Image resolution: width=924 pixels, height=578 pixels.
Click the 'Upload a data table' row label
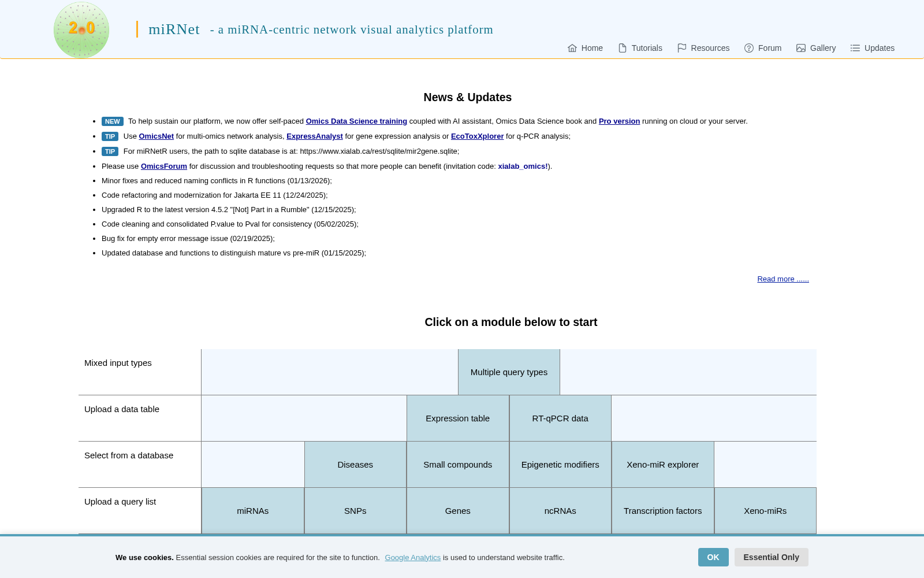click(122, 409)
